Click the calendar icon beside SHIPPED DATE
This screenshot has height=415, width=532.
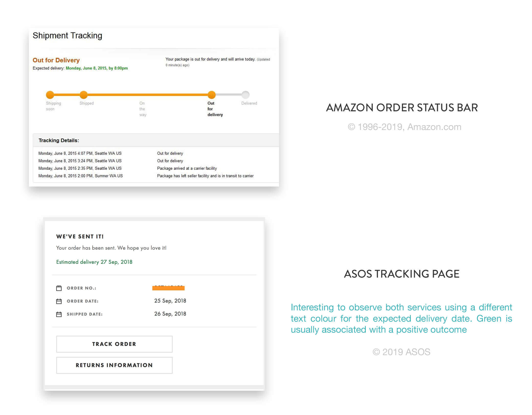click(x=59, y=314)
